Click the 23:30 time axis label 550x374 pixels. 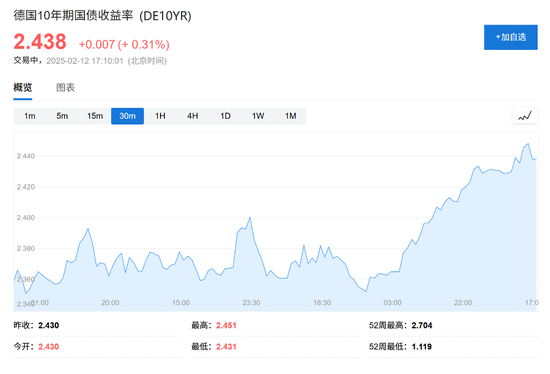click(x=251, y=302)
